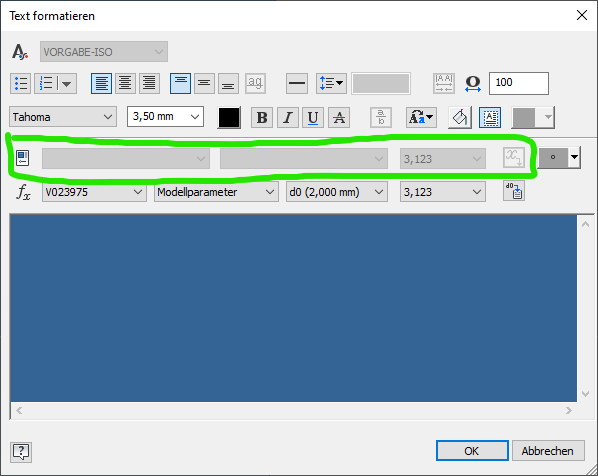
Task: Click the stretch value field showing 100
Action: click(519, 83)
